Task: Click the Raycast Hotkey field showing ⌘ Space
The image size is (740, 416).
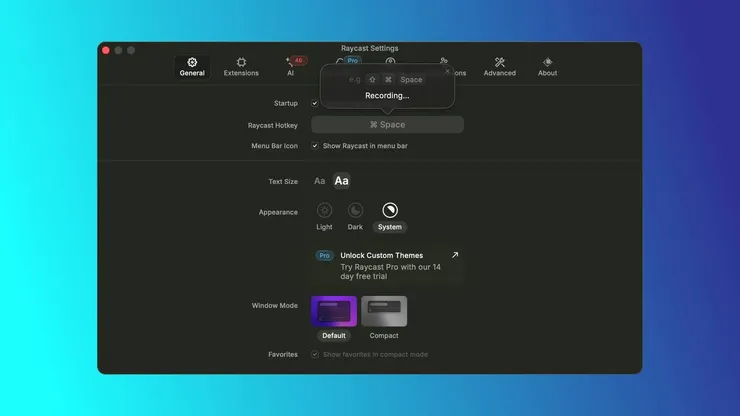Action: (x=387, y=125)
